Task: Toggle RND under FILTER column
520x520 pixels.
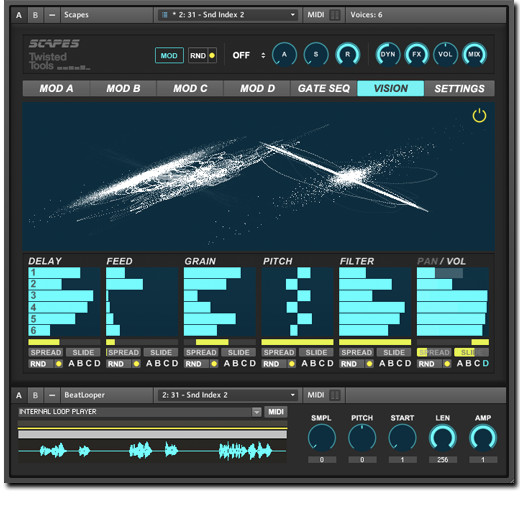Action: 356,364
